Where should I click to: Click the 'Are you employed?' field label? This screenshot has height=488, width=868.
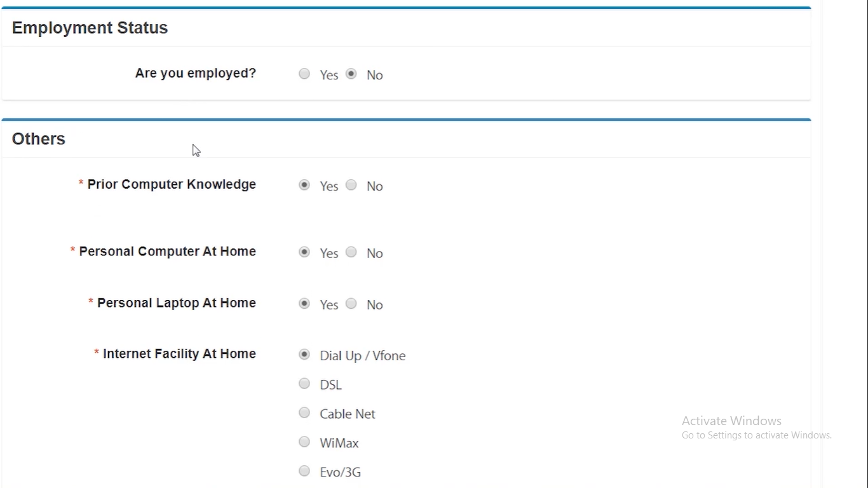[195, 73]
